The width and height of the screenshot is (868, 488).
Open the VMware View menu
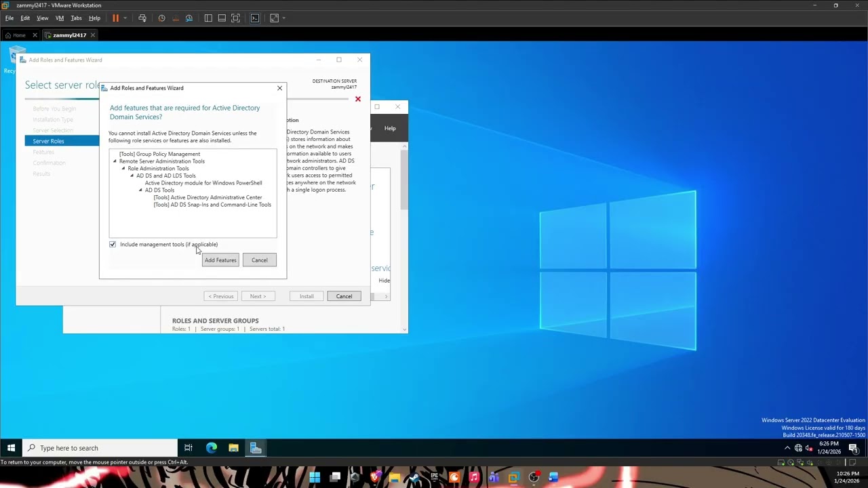43,18
